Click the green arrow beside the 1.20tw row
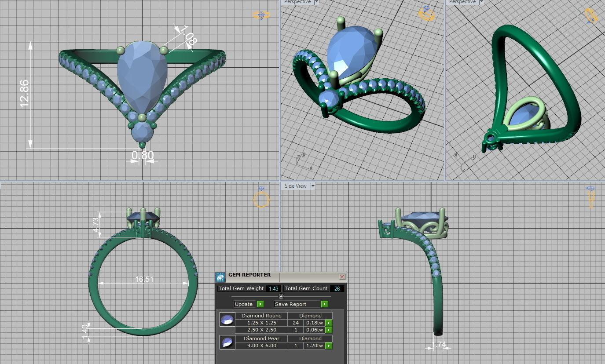Image resolution: width=605 pixels, height=364 pixels. (329, 346)
